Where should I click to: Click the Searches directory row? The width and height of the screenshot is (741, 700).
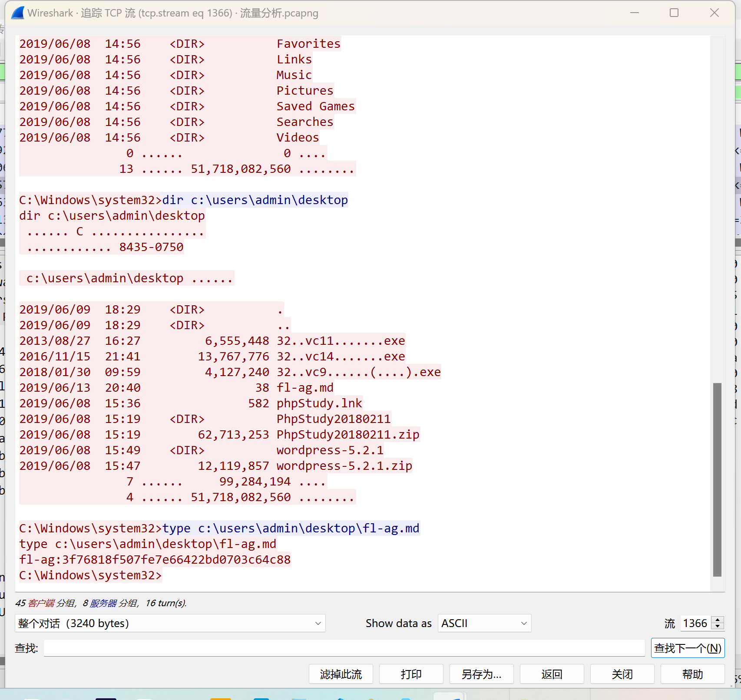coord(176,122)
